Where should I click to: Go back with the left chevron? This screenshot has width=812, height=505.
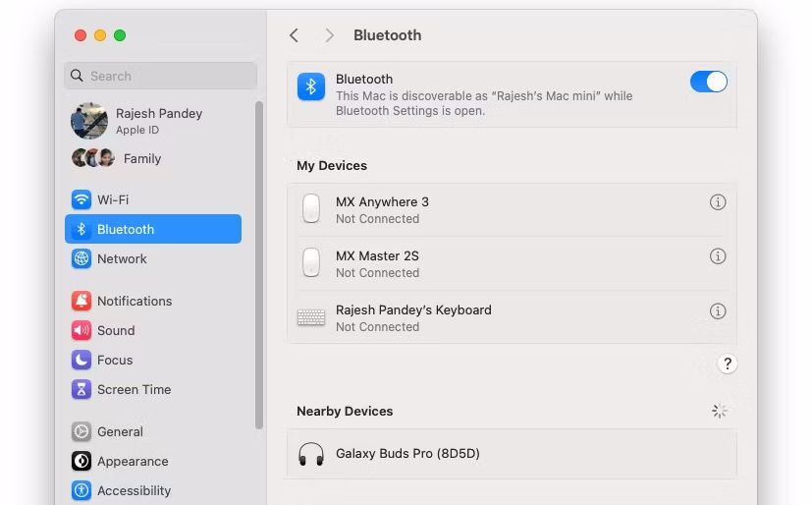click(x=295, y=35)
